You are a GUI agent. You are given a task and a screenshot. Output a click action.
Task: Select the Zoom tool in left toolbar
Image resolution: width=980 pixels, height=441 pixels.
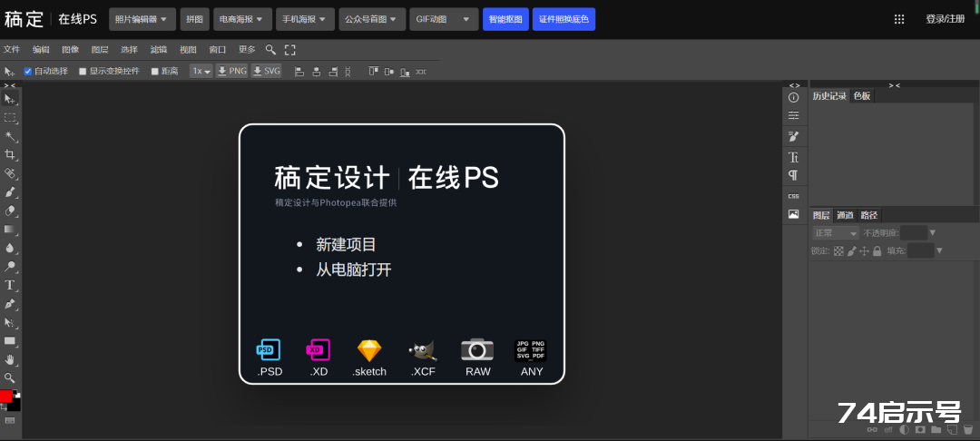[10, 377]
